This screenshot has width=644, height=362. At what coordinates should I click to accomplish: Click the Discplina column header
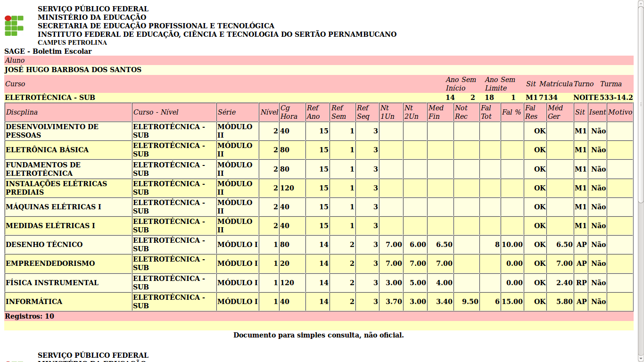[x=68, y=112]
